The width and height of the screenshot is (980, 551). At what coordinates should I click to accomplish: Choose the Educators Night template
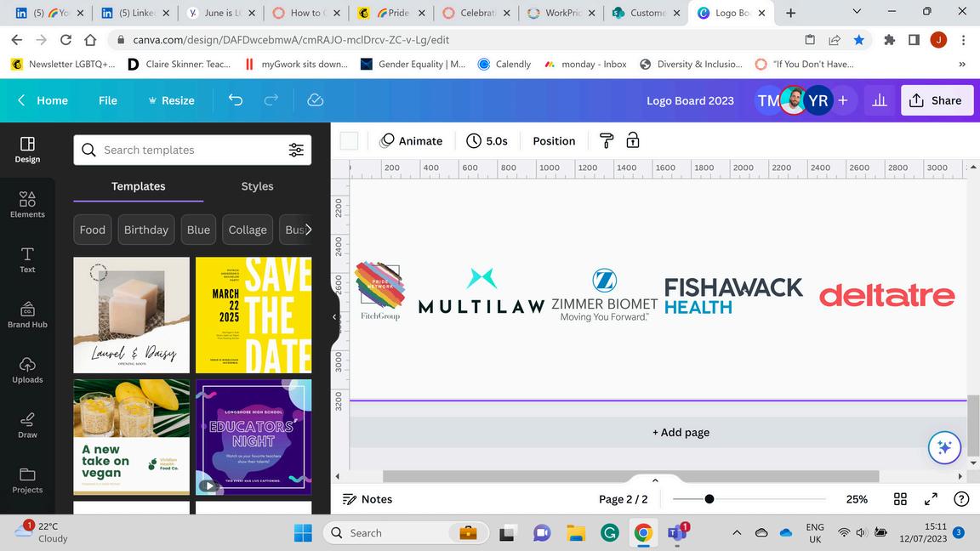(x=254, y=437)
